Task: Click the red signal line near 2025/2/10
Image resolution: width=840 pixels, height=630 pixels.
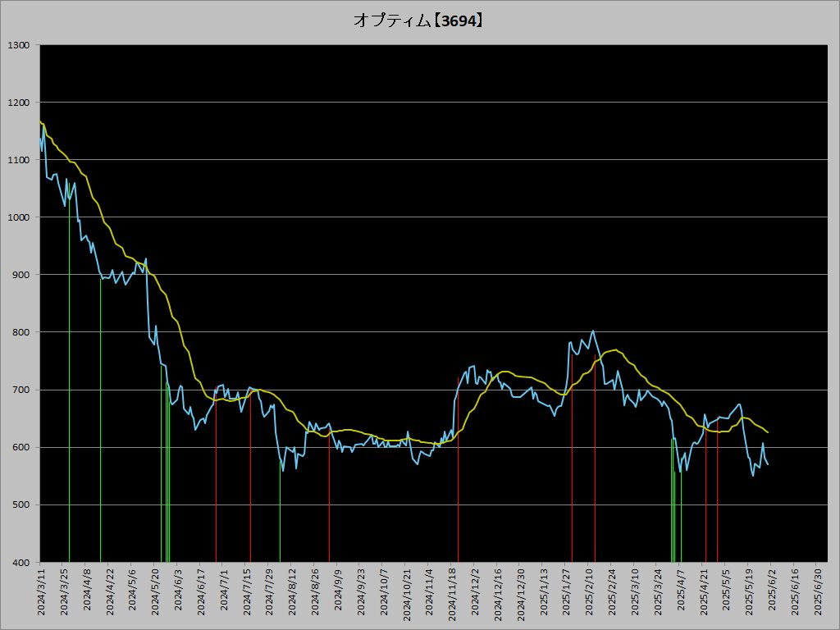Action: [595, 459]
